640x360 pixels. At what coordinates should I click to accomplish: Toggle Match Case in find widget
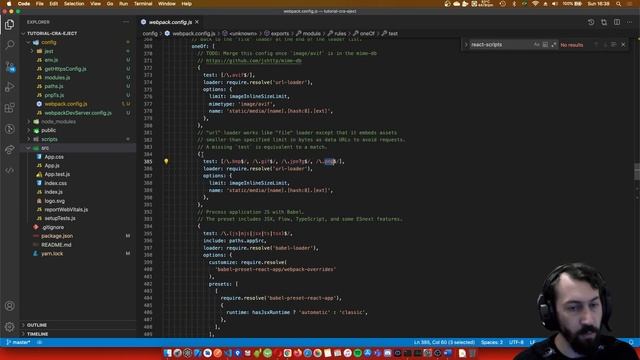point(537,44)
